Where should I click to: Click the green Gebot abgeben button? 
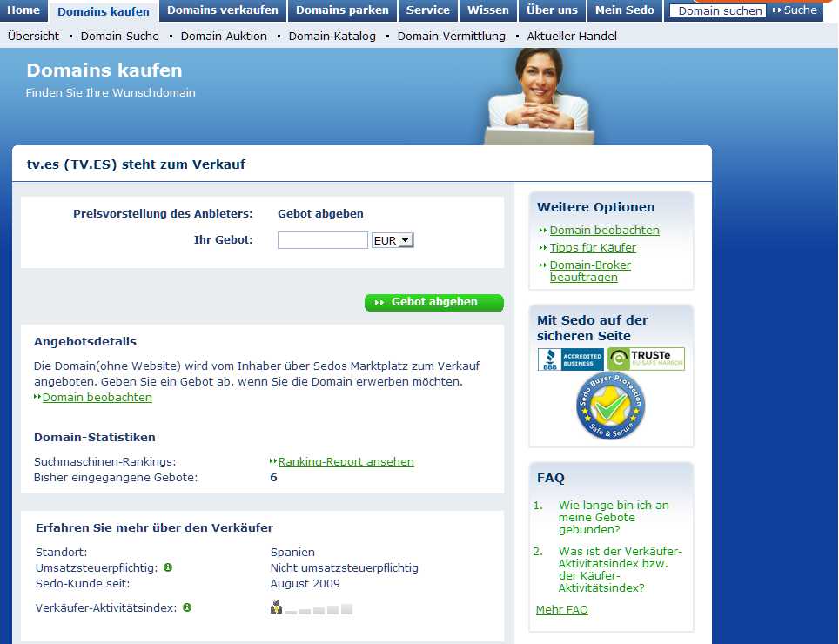pos(434,302)
